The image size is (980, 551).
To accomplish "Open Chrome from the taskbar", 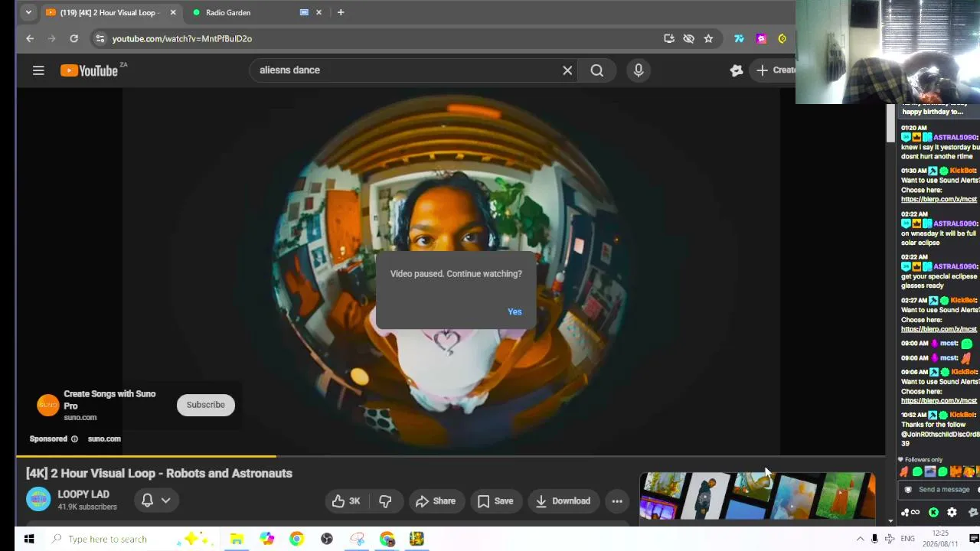I will pos(296,539).
